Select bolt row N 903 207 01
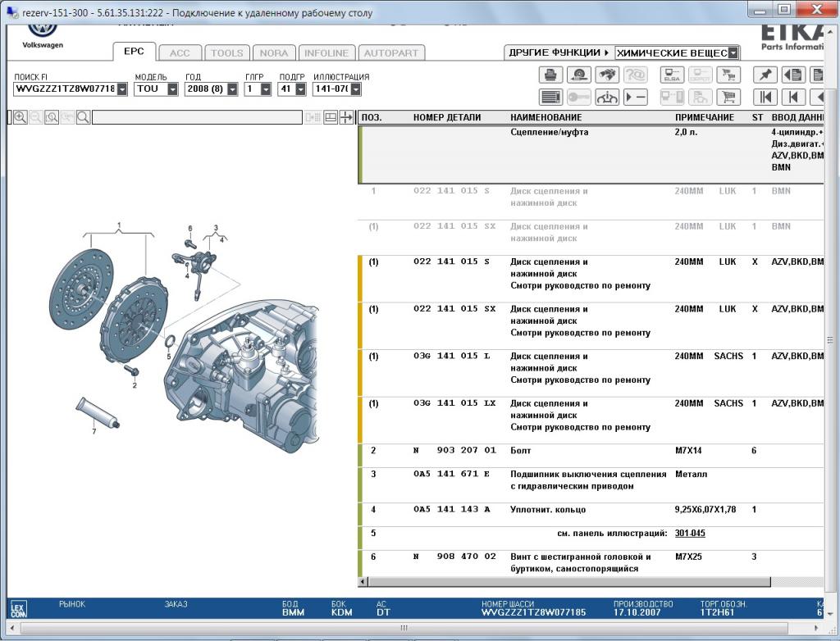The height and width of the screenshot is (641, 840). (591, 455)
